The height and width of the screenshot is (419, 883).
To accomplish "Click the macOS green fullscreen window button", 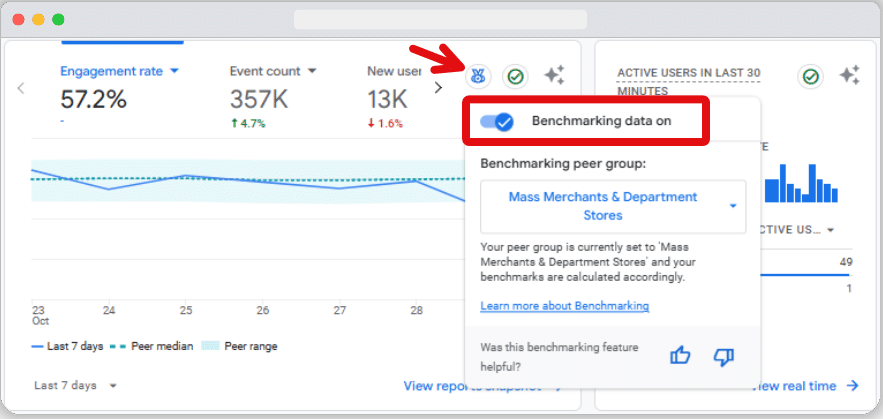I will 58,20.
